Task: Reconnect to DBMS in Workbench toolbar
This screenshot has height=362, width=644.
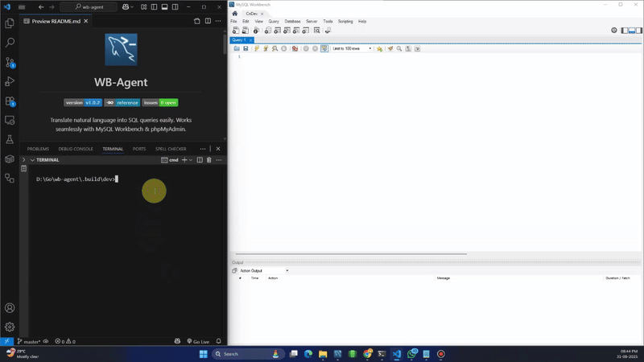Action: pos(328,31)
